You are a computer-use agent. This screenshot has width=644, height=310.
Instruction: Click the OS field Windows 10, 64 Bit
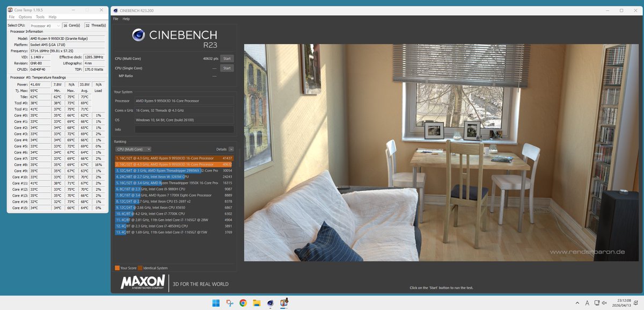[184, 120]
